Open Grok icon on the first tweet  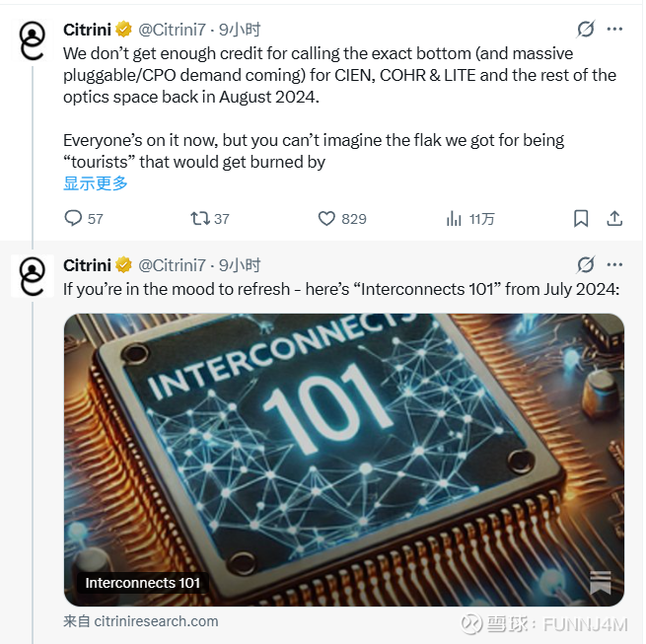[x=586, y=29]
